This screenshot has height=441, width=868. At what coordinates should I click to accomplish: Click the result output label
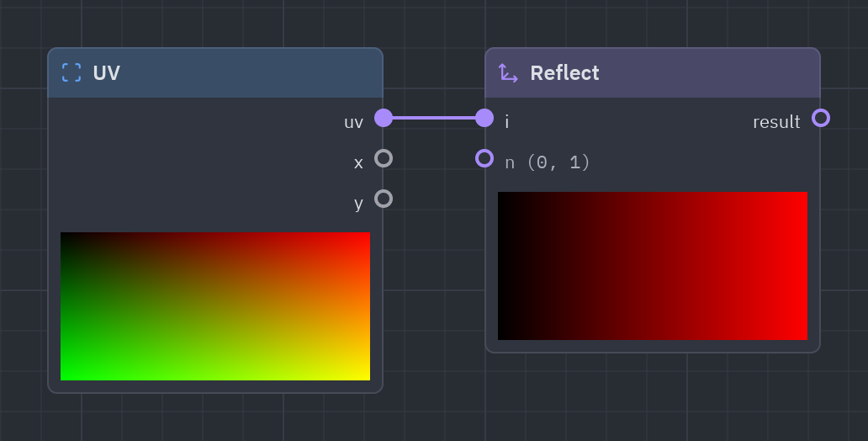pyautogui.click(x=776, y=122)
